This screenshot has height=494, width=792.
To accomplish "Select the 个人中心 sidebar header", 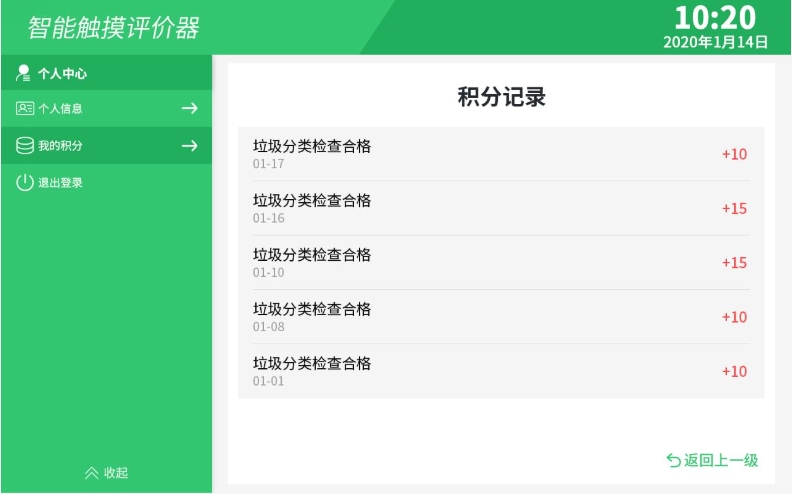I will 62,73.
